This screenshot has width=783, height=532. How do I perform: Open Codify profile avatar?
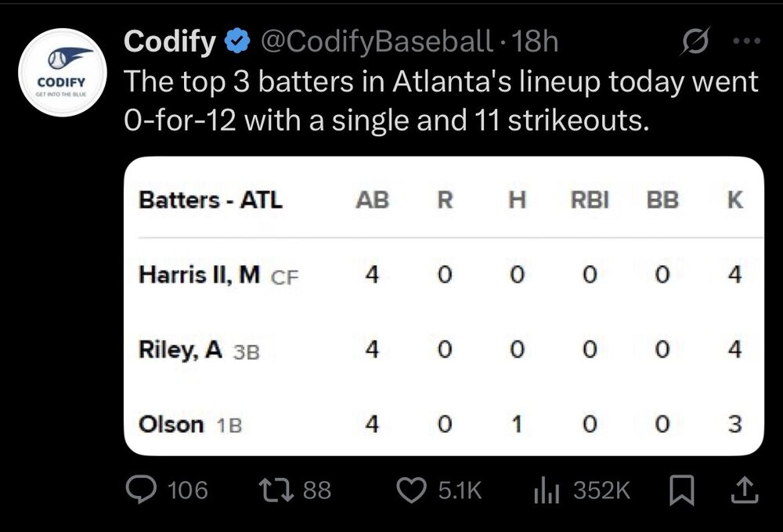[x=60, y=73]
